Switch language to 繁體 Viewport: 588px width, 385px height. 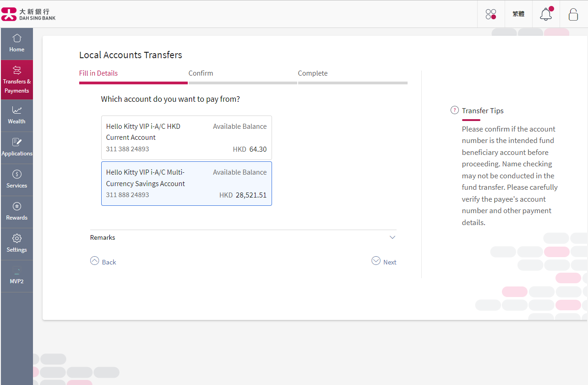(518, 14)
